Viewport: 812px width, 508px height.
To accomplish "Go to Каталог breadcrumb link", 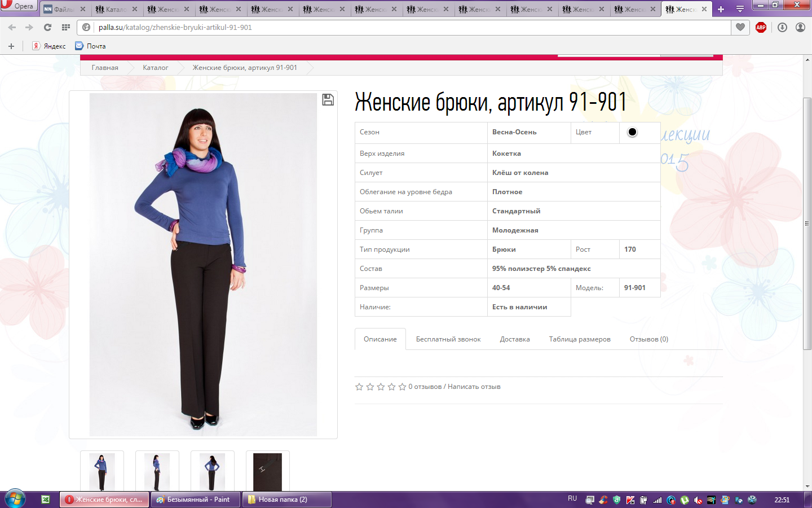I will [x=155, y=68].
